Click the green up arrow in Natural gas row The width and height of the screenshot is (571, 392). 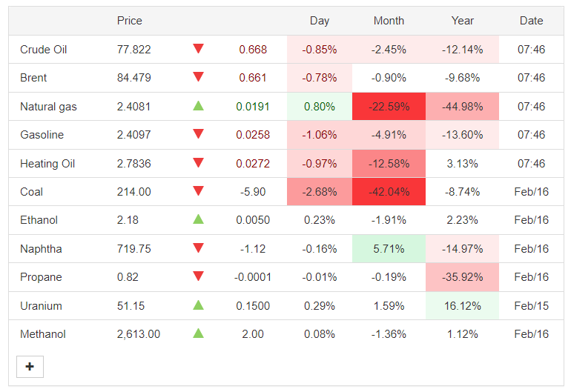point(198,105)
